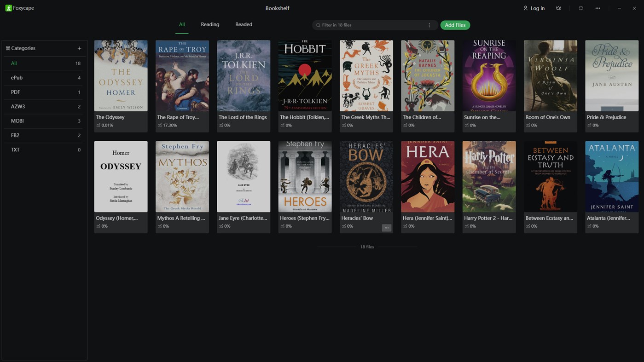Open Hera by Jennifer Saint cover
644x362 pixels.
[x=428, y=177]
